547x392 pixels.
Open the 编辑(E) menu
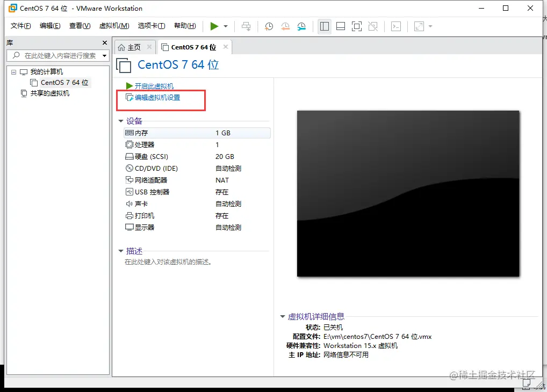pos(50,26)
